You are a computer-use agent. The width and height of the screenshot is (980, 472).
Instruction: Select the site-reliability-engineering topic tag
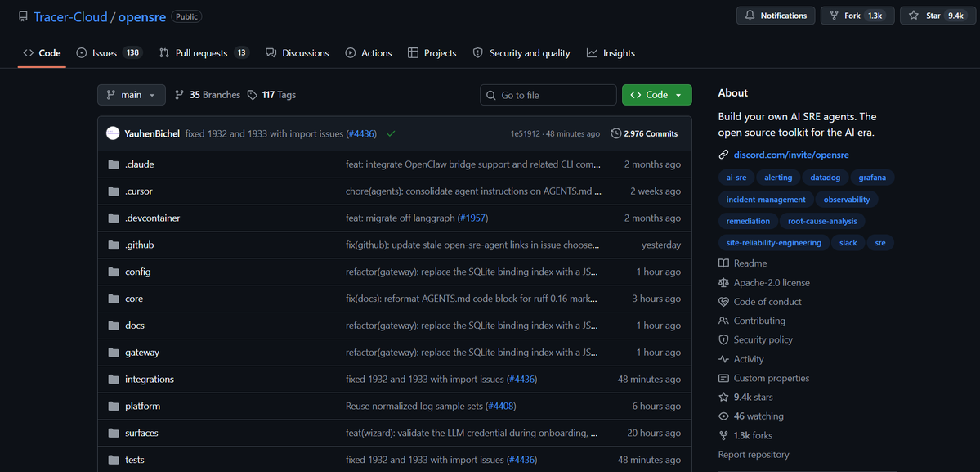tap(774, 243)
